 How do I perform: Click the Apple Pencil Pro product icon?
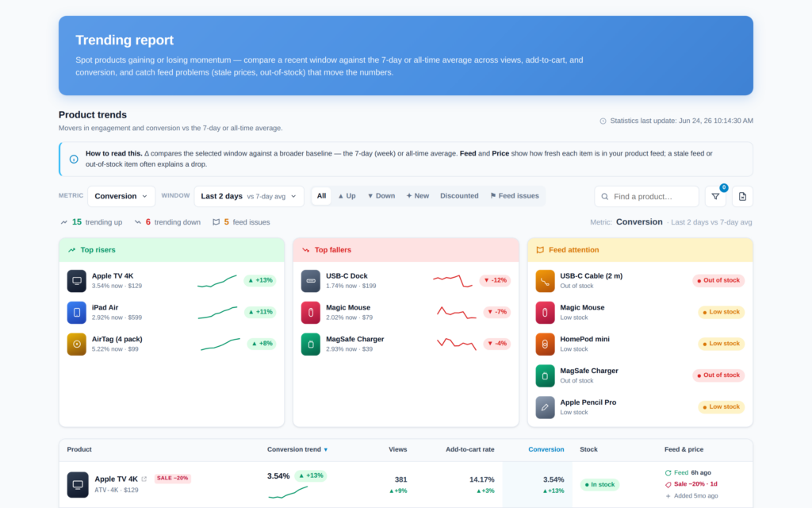pyautogui.click(x=545, y=407)
